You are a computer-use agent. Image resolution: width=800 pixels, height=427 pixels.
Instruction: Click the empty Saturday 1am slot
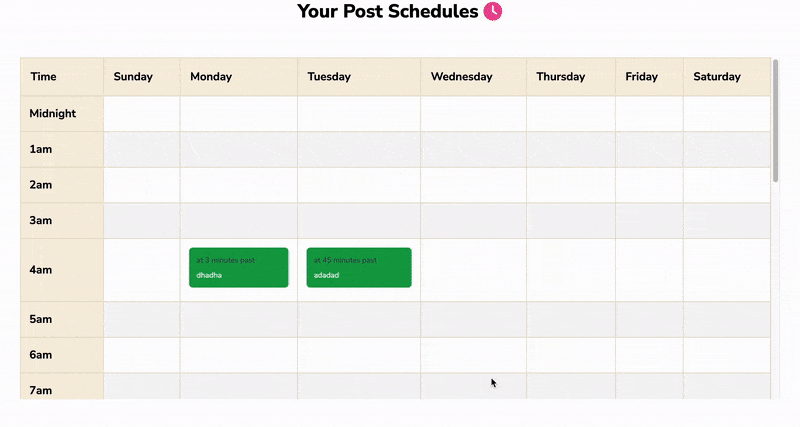(x=727, y=149)
